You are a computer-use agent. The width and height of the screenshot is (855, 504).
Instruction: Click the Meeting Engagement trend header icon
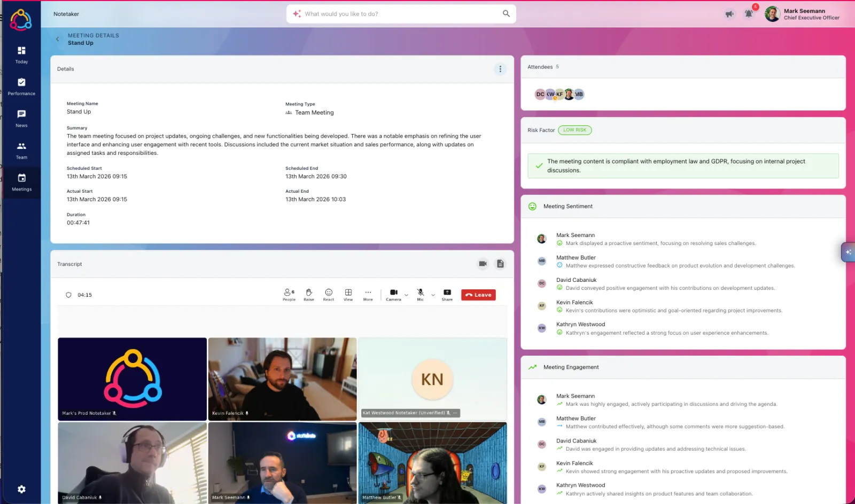(532, 367)
